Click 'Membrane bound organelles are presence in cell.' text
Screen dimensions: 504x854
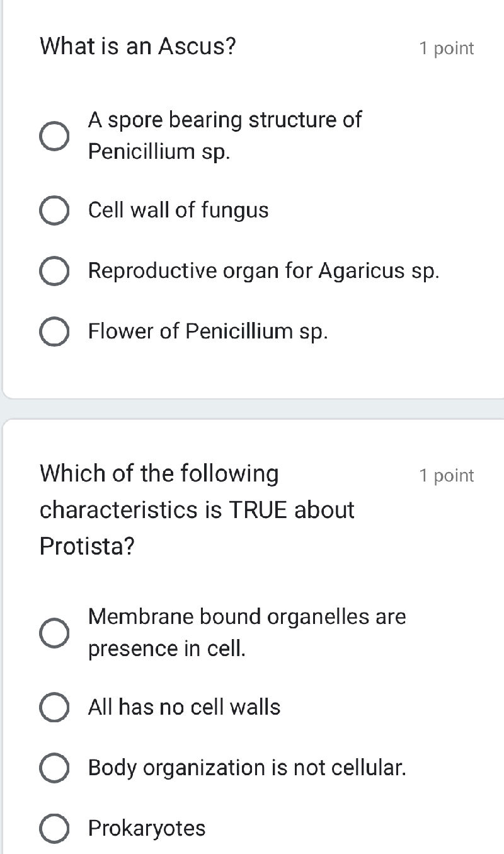pyautogui.click(x=247, y=632)
